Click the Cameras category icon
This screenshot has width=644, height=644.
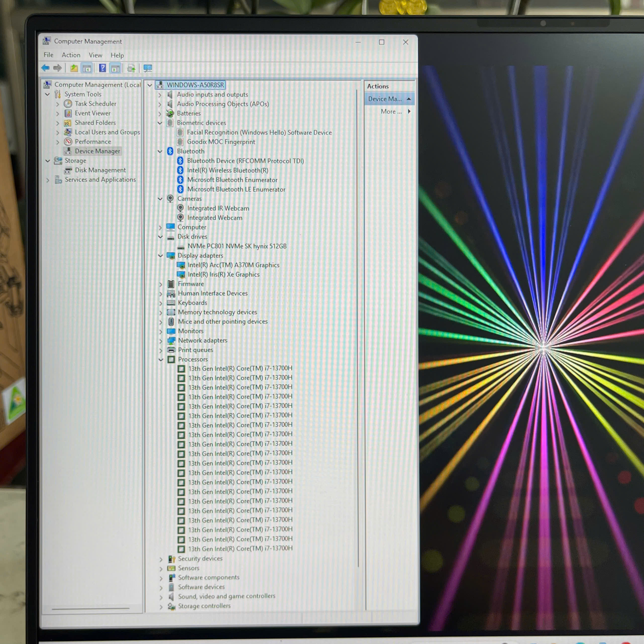tap(170, 199)
